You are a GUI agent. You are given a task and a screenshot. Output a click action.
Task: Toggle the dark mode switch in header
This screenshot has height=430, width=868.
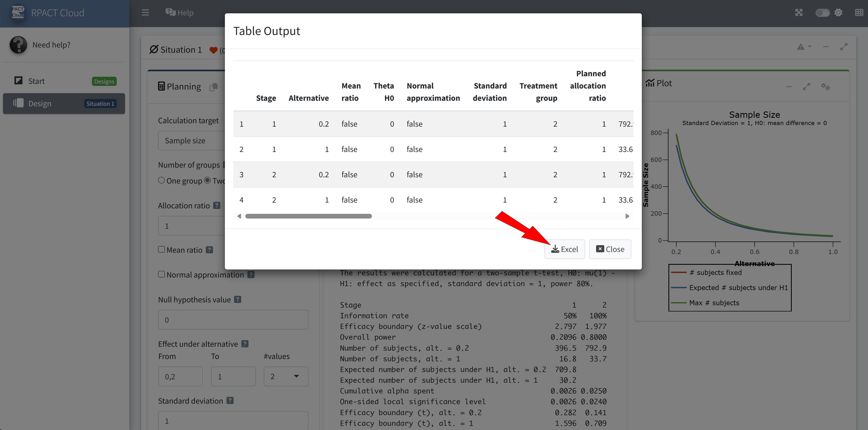[x=822, y=13]
